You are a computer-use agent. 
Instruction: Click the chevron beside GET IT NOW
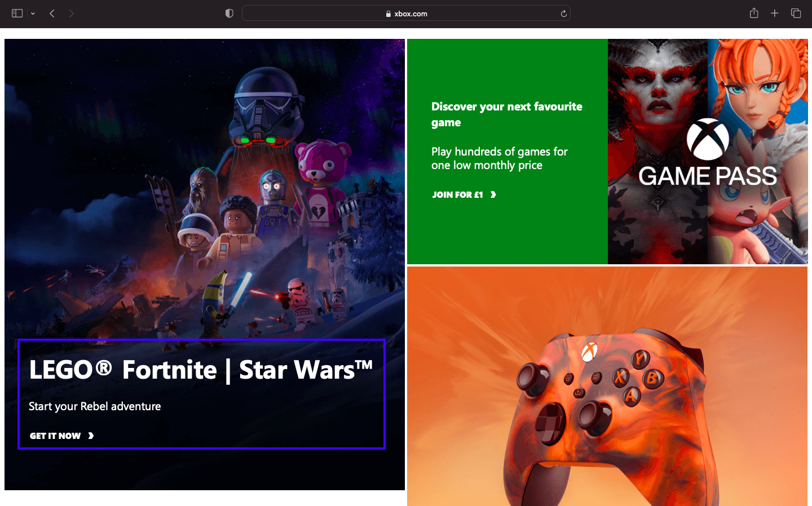(90, 435)
